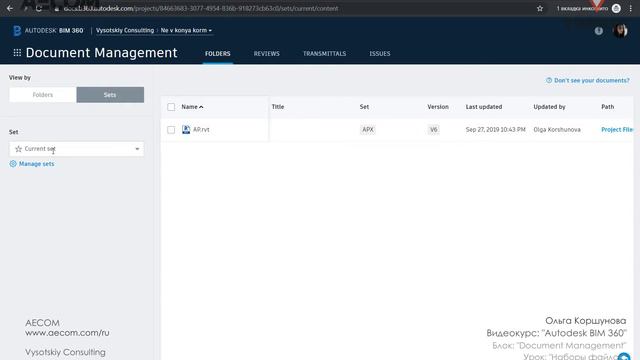
Task: Click the Last updated column header
Action: [x=484, y=107]
